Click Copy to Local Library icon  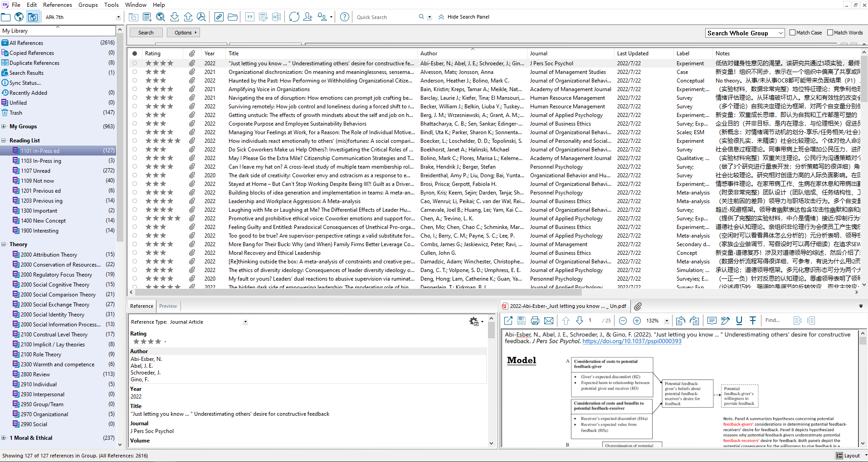(133, 17)
